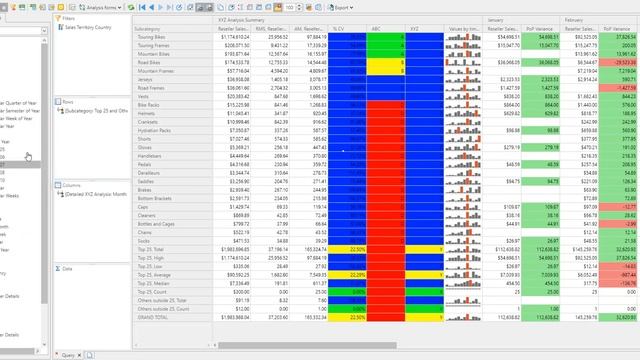Select Quarter of Year in the field list
The width and height of the screenshot is (640, 360).
tap(19, 103)
